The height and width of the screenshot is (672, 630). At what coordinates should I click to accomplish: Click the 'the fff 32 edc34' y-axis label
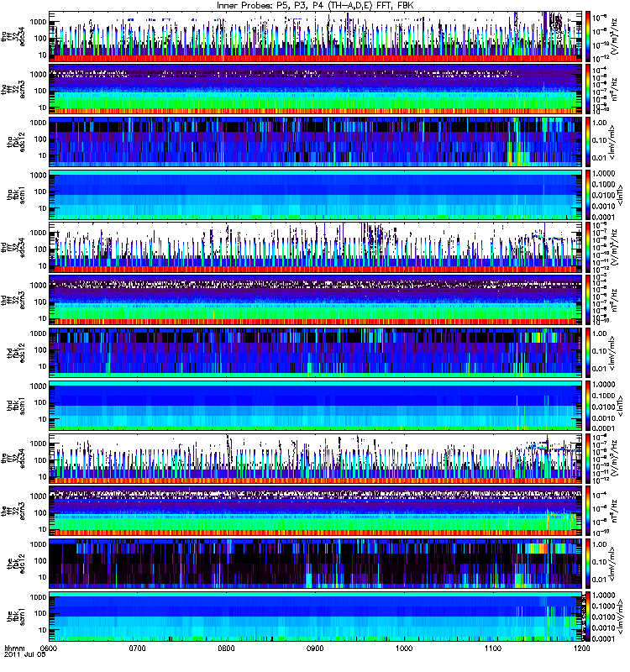13,458
